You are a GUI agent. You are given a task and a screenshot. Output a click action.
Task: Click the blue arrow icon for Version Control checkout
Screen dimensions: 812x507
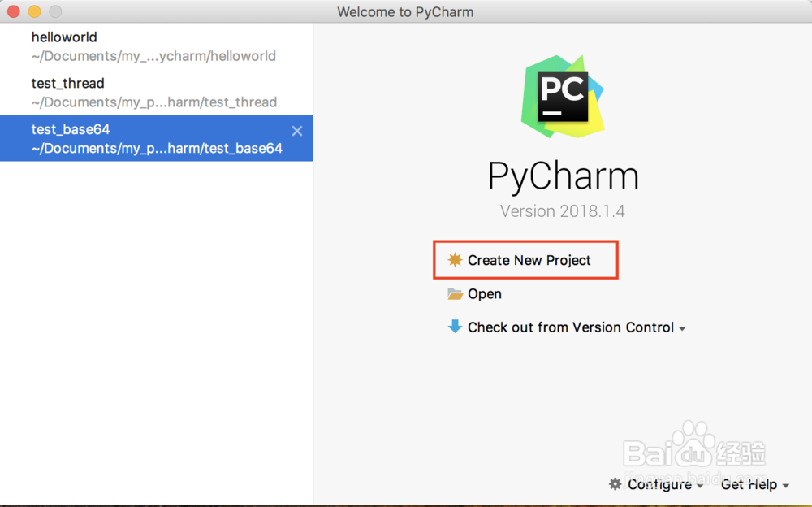[x=456, y=327]
